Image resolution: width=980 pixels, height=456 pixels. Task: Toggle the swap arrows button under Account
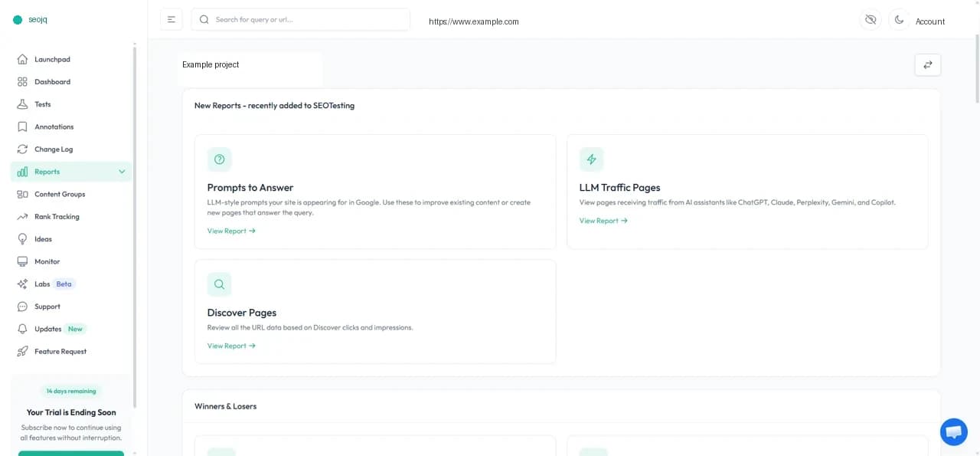point(927,65)
